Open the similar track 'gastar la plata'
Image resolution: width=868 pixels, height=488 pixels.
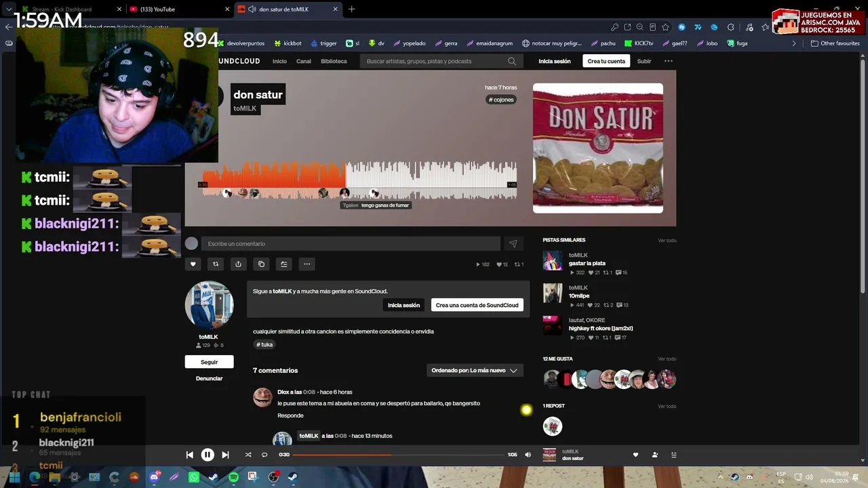pos(587,263)
